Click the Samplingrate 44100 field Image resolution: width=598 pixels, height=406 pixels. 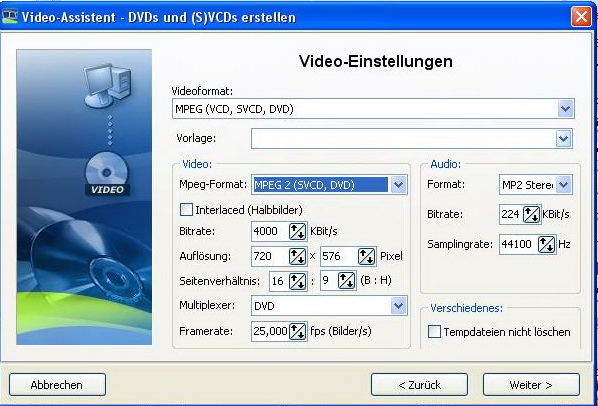pos(519,244)
